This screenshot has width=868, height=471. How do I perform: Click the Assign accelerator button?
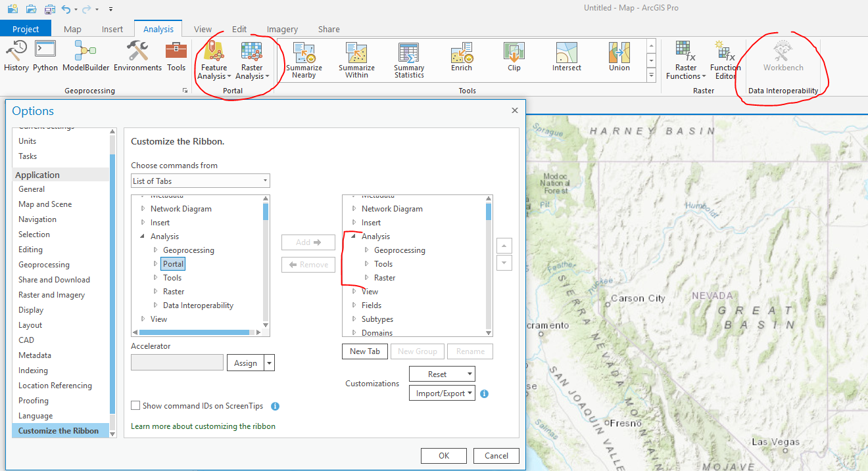246,363
